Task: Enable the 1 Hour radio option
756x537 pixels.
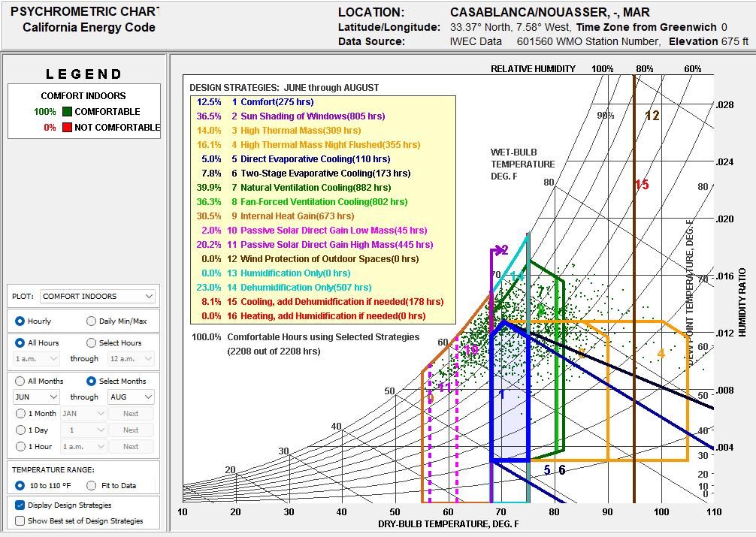Action: point(21,446)
